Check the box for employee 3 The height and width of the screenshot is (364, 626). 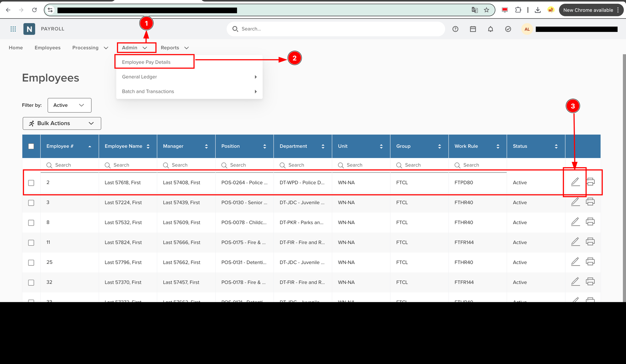pos(31,203)
